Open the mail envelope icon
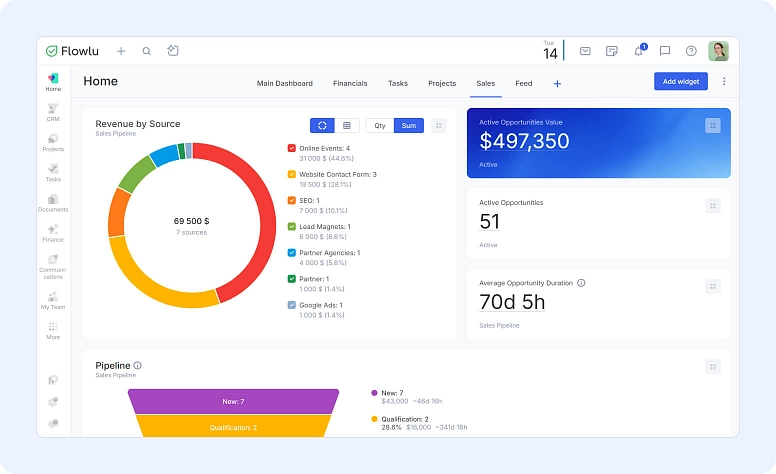This screenshot has width=776, height=474. [585, 51]
